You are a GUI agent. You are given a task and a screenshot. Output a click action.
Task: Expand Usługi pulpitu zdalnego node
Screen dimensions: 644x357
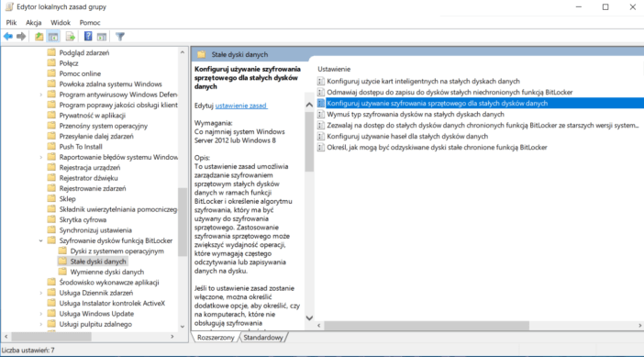[40, 324]
